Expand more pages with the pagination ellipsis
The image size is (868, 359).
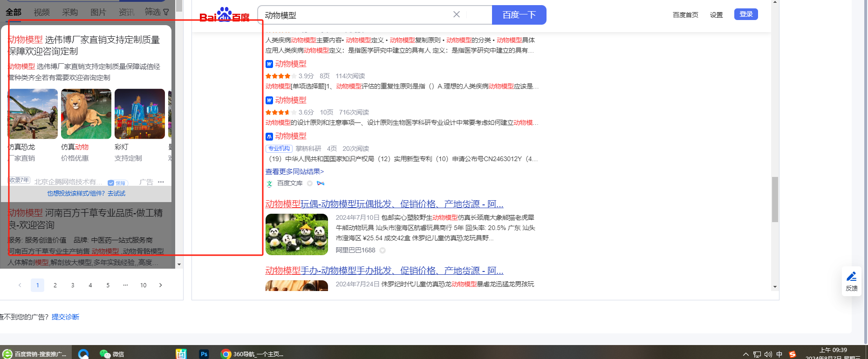[x=125, y=285]
